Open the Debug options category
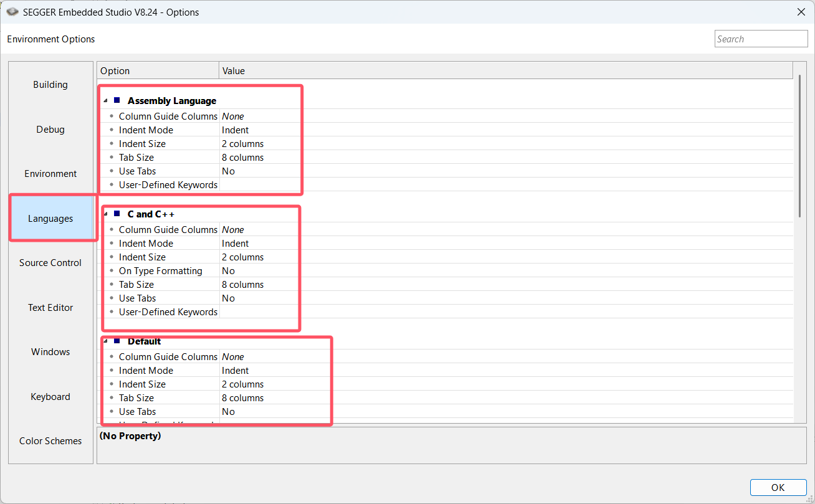 (50, 130)
